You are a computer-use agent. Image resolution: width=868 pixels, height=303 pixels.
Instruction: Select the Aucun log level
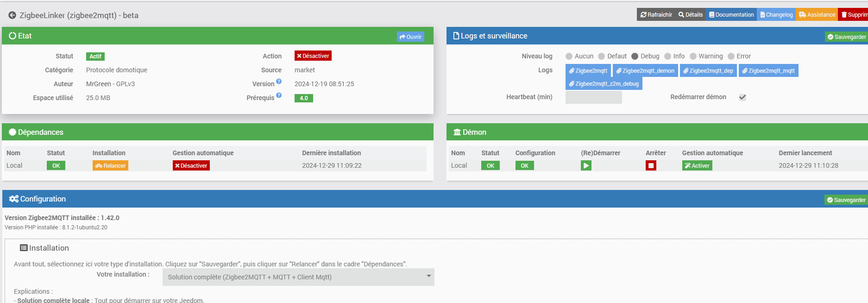[x=569, y=56]
